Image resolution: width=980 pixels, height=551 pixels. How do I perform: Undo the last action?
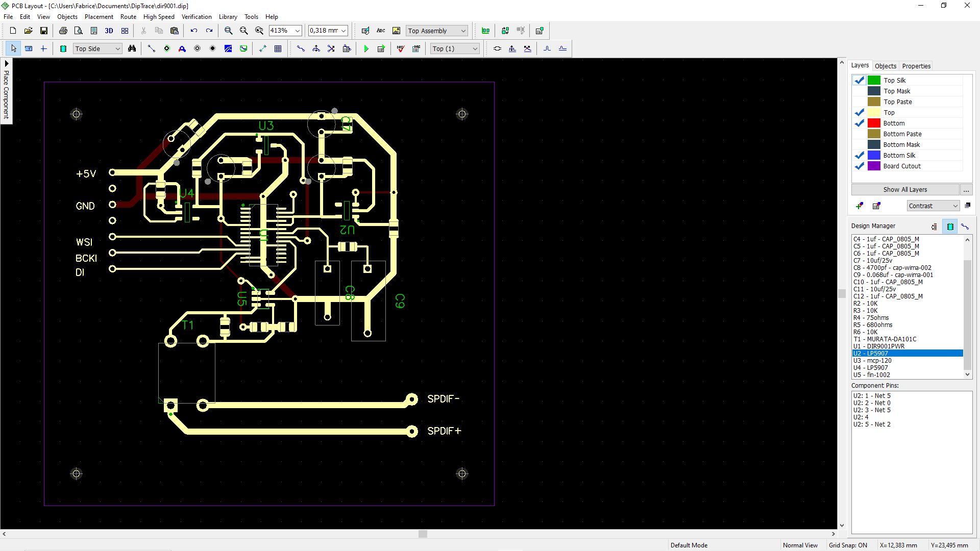pyautogui.click(x=194, y=31)
